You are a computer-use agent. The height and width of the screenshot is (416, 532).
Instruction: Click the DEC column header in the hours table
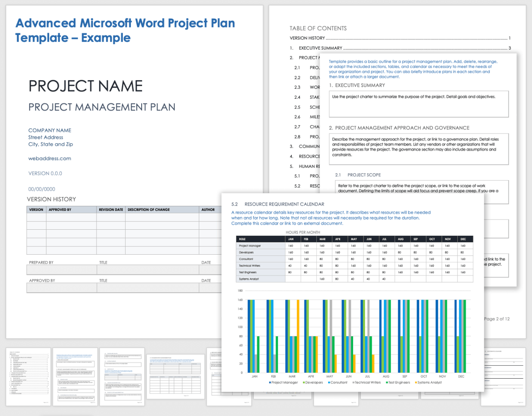463,239
